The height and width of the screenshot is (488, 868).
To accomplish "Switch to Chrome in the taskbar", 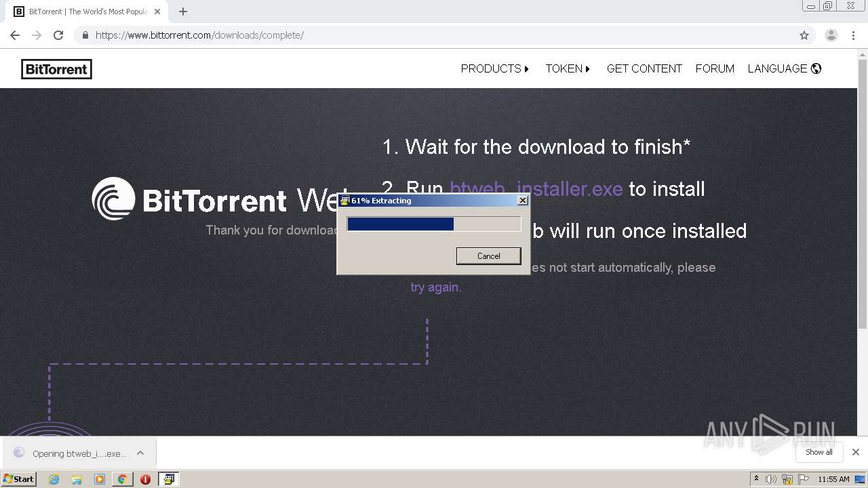I will coord(122,479).
